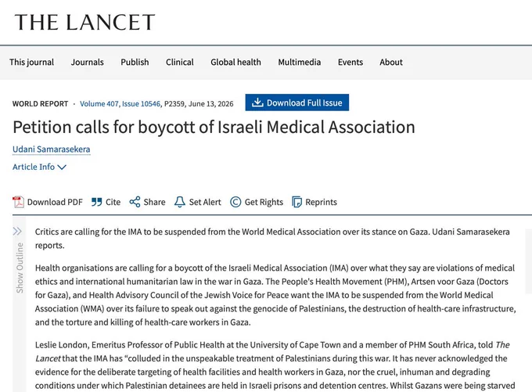The height and width of the screenshot is (392, 532).
Task: Click the Cite quotation mark icon
Action: (x=97, y=203)
